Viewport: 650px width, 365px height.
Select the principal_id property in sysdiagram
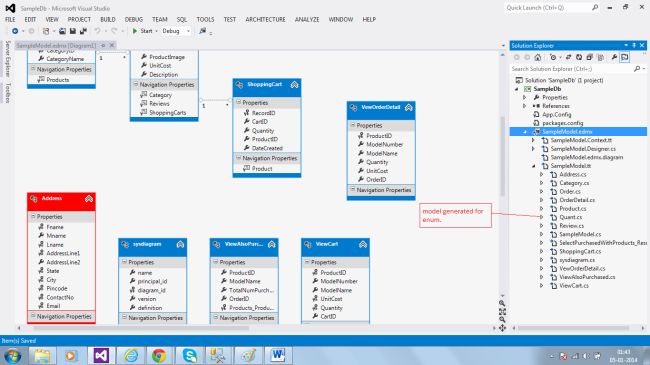[152, 281]
